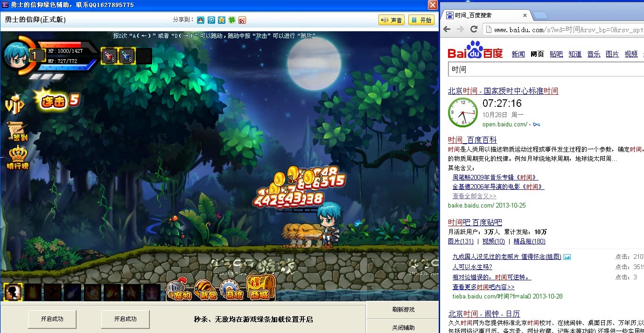This screenshot has height=333, width=644.
Task: Open the 新闻 Baidu category
Action: 518,54
